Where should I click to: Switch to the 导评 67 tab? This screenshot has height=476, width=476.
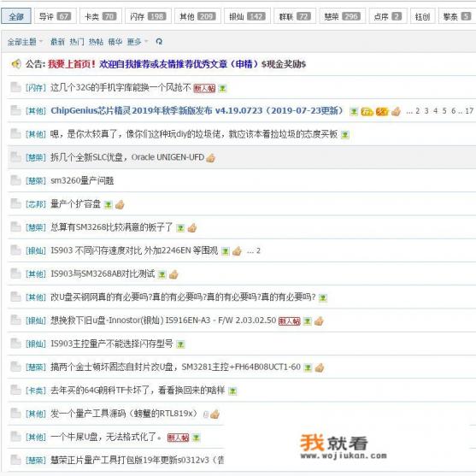(x=56, y=16)
